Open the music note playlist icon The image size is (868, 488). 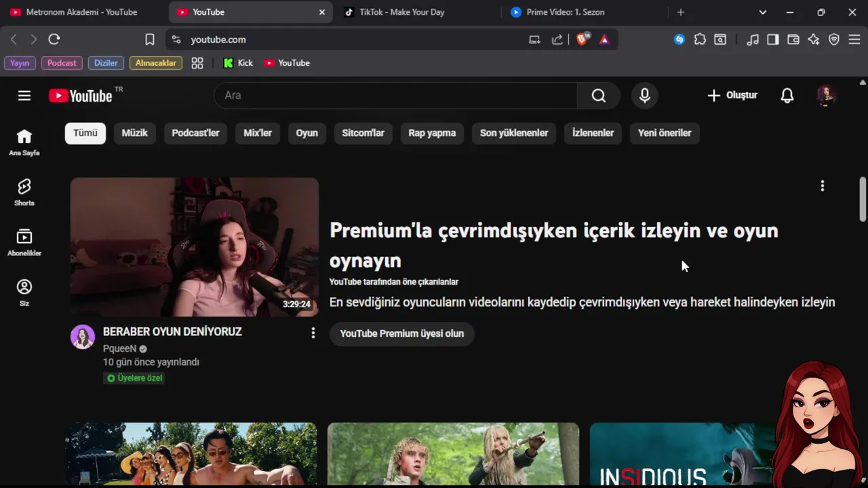point(753,39)
